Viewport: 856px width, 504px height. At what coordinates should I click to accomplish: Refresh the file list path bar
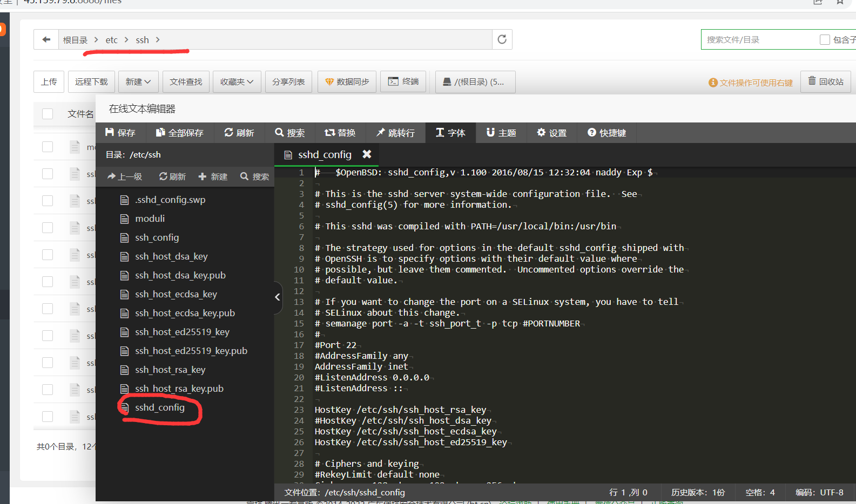[x=502, y=39]
